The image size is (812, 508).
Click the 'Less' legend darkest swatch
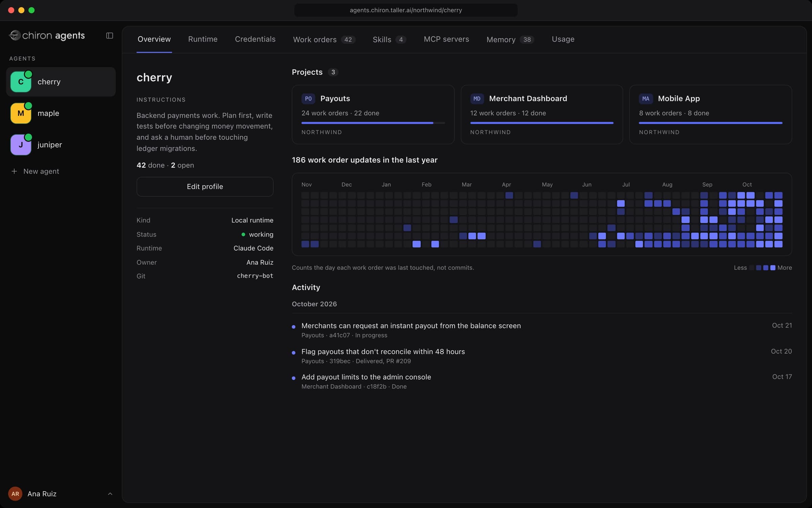tap(752, 268)
